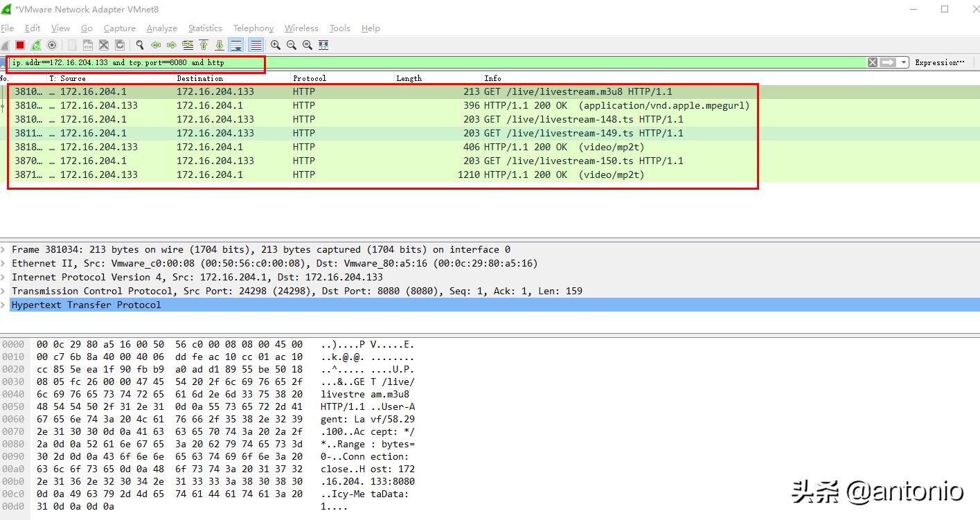Toggle auto-scroll during live capture
The width and height of the screenshot is (980, 520).
click(x=236, y=45)
